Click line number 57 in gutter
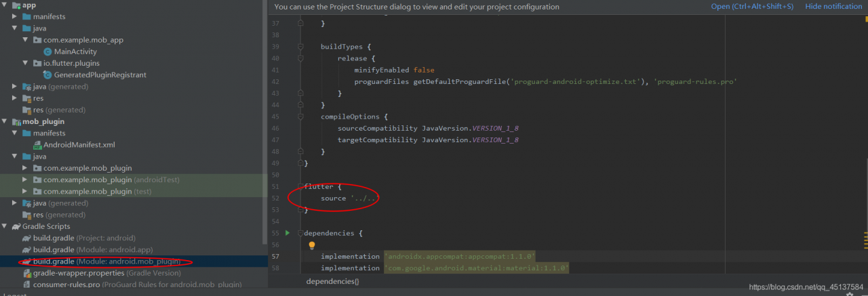Screen dimensions: 868x296 275,257
